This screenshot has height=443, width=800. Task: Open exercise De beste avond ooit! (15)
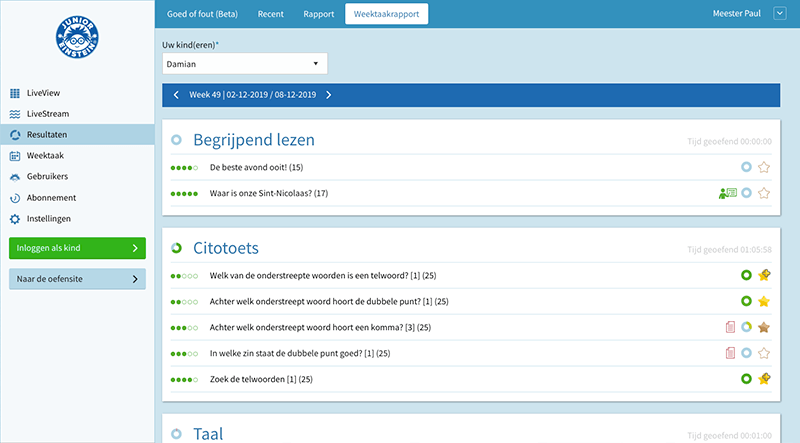tap(256, 167)
